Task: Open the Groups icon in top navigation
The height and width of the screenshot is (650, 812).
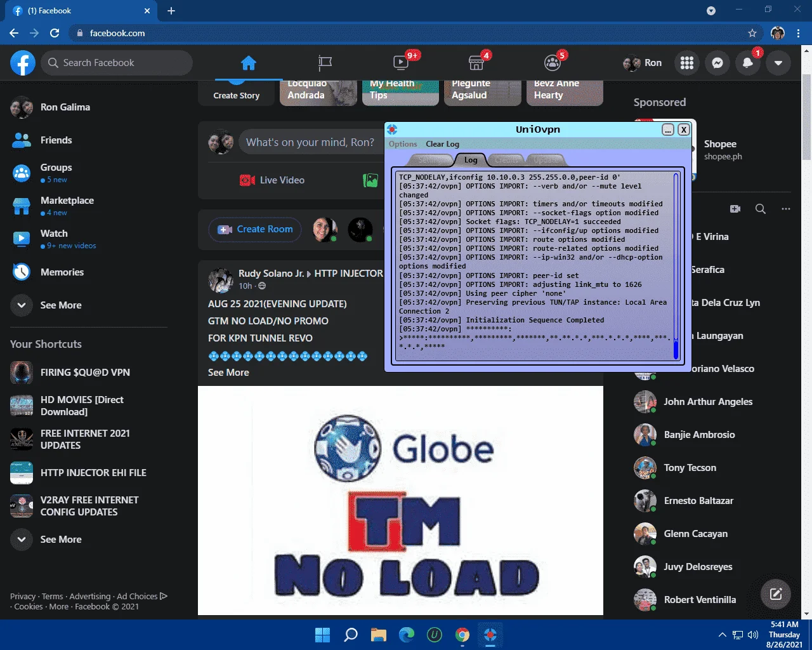Action: coord(553,63)
